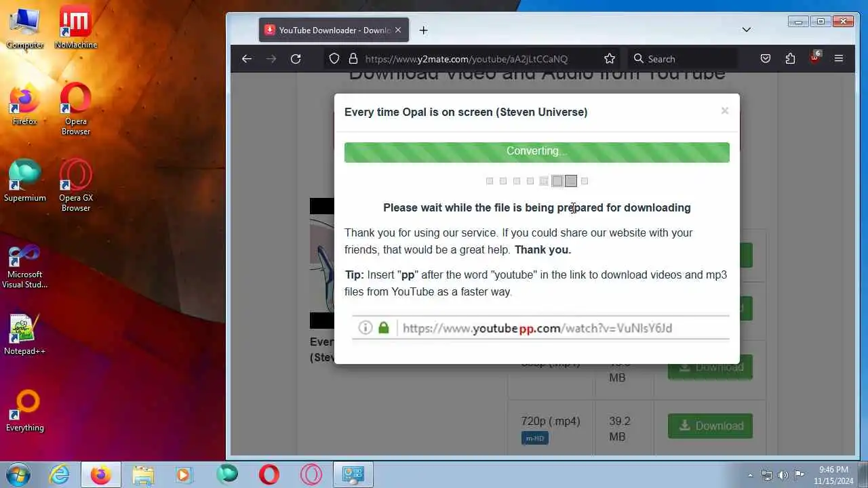Image resolution: width=868 pixels, height=488 pixels.
Task: Click the taskbar clock showing 9:46 PM
Action: pos(833,475)
